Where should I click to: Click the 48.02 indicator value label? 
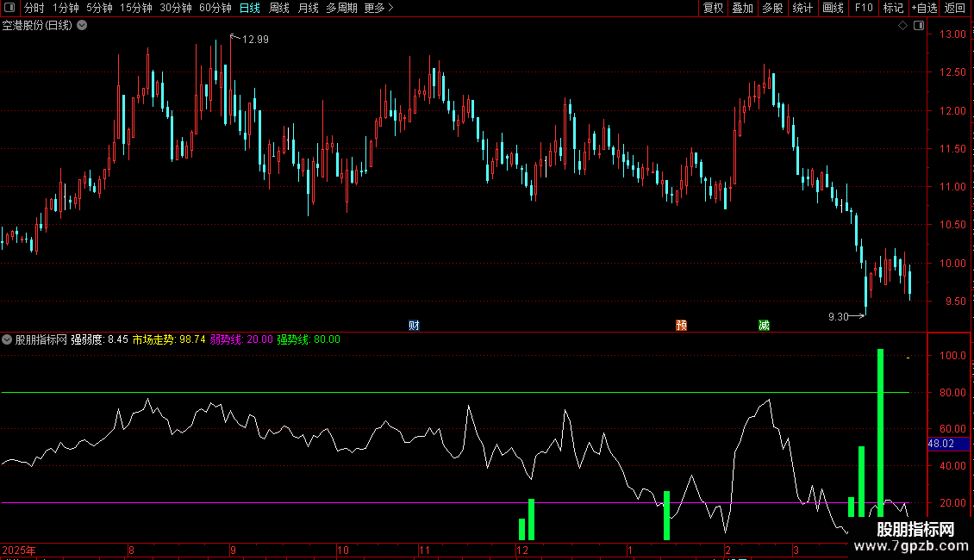[940, 445]
